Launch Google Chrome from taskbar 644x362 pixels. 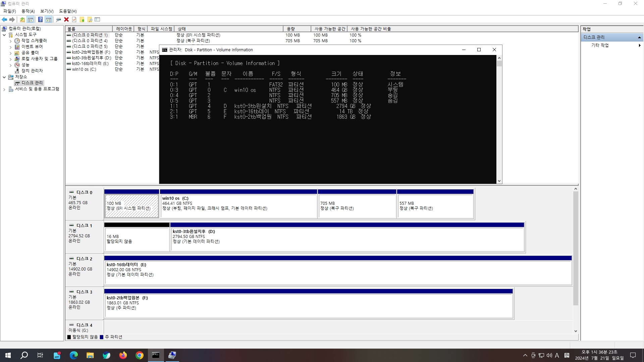pos(139,355)
